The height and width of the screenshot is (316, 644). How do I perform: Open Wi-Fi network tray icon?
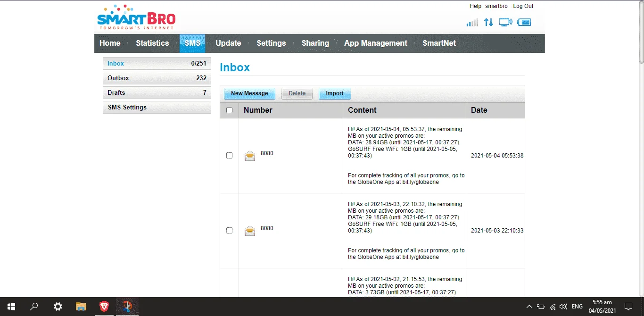553,307
